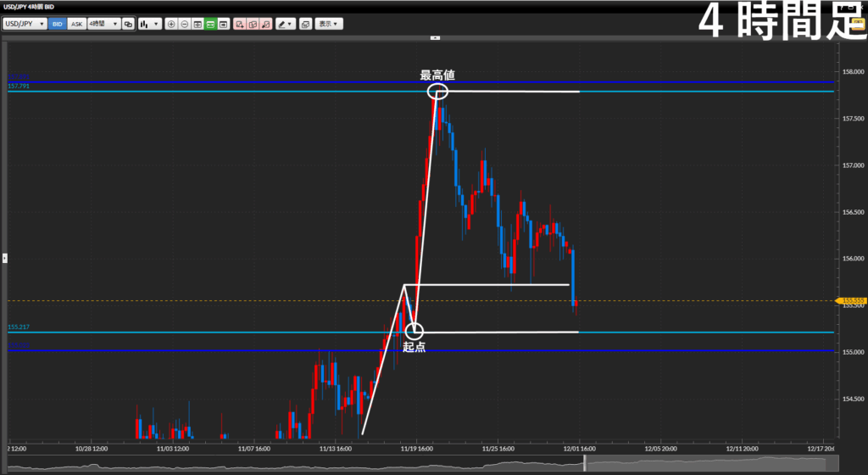868x475 pixels.
Task: Open the chart type dropdown
Action: pyautogui.click(x=149, y=24)
